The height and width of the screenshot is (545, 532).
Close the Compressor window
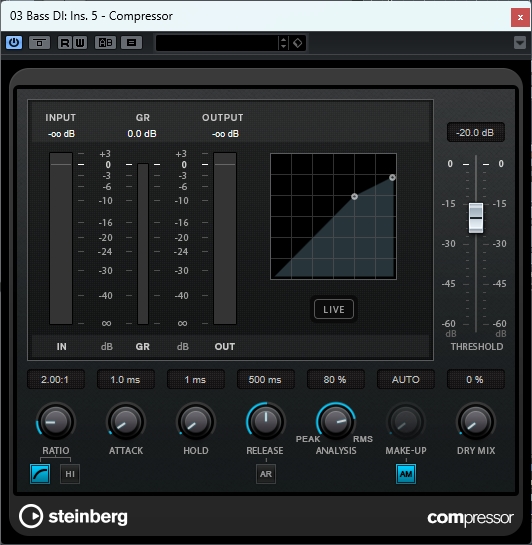(x=520, y=17)
